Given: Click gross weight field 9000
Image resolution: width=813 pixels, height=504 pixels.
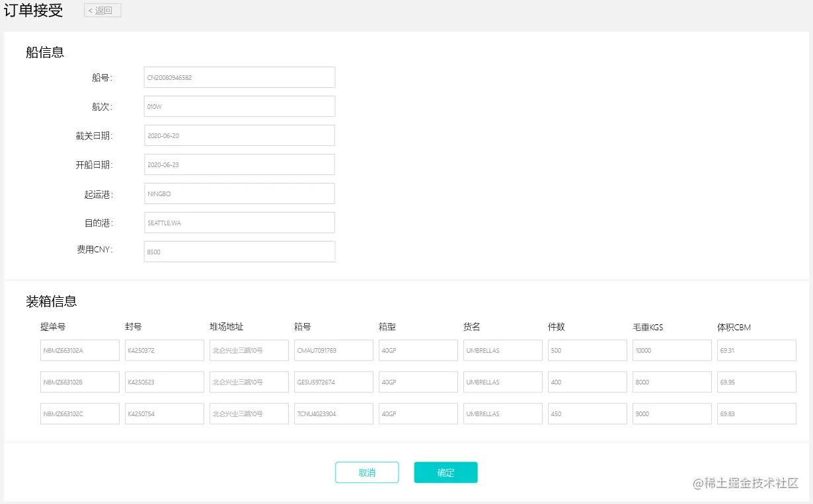Looking at the screenshot, I should [x=672, y=414].
